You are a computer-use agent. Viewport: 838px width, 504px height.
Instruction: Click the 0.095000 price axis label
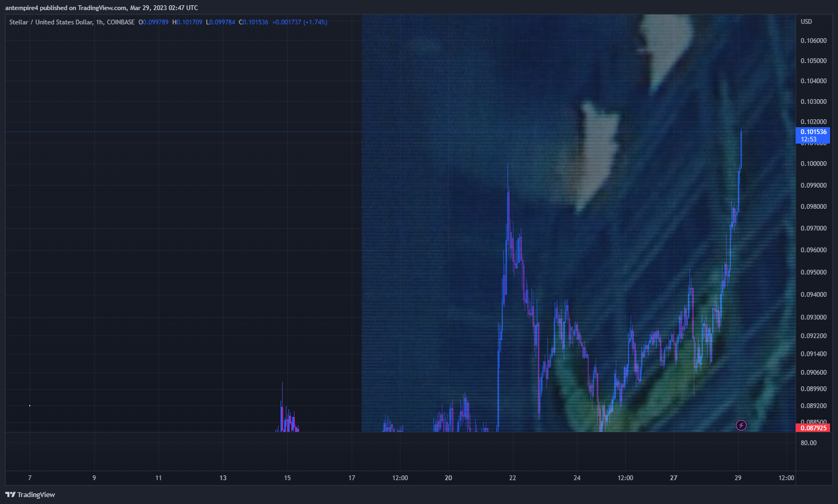click(x=814, y=272)
